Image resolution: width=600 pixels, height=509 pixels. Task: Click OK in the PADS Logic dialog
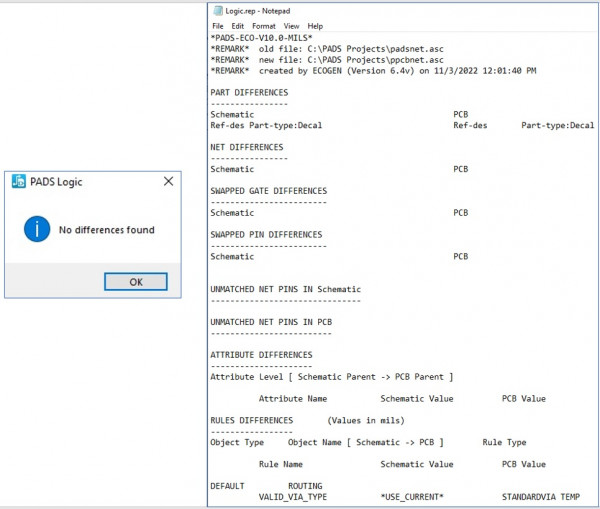[x=135, y=282]
